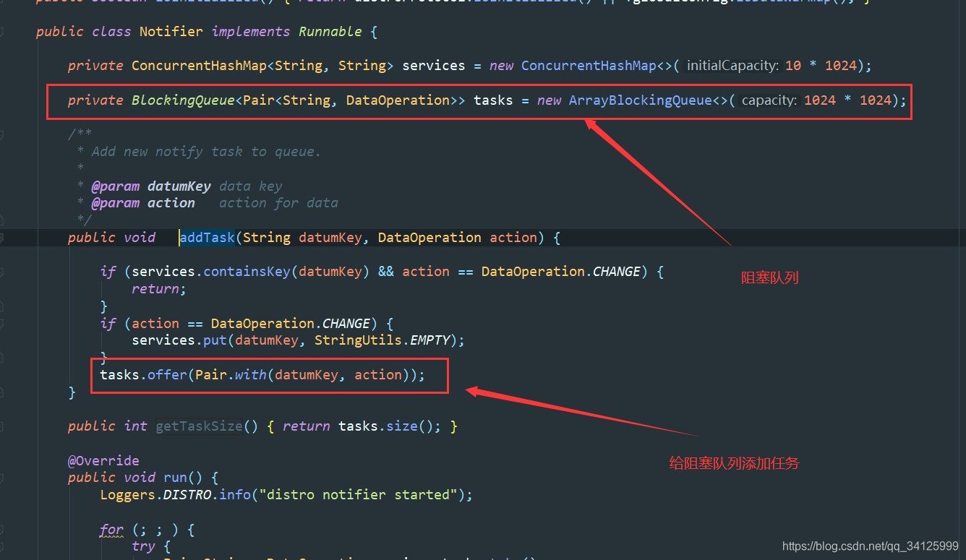The height and width of the screenshot is (560, 966).
Task: Click the offer call on tasks
Action: [167, 375]
